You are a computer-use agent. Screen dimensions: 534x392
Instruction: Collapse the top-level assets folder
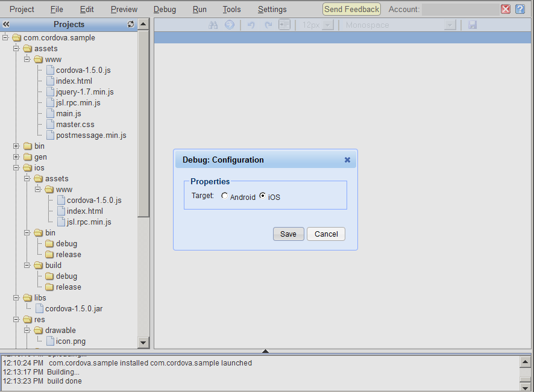pos(16,48)
